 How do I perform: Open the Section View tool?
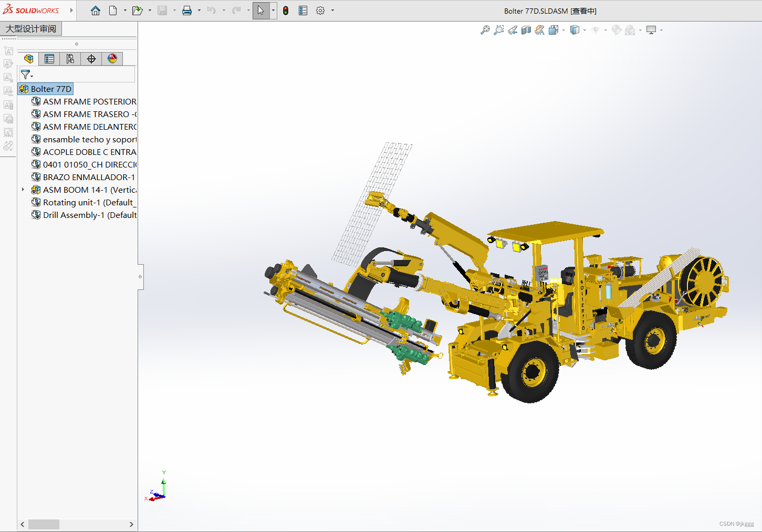[x=526, y=30]
